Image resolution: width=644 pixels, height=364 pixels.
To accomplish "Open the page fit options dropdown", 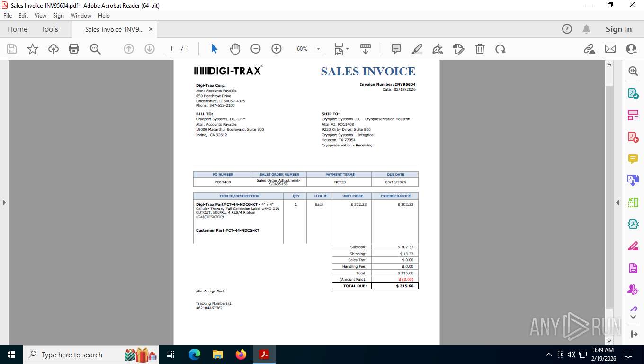I will (x=341, y=49).
